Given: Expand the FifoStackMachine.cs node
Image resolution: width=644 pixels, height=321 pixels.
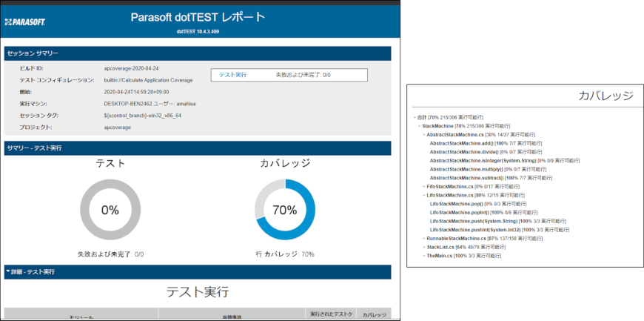Looking at the screenshot, I should (424, 186).
